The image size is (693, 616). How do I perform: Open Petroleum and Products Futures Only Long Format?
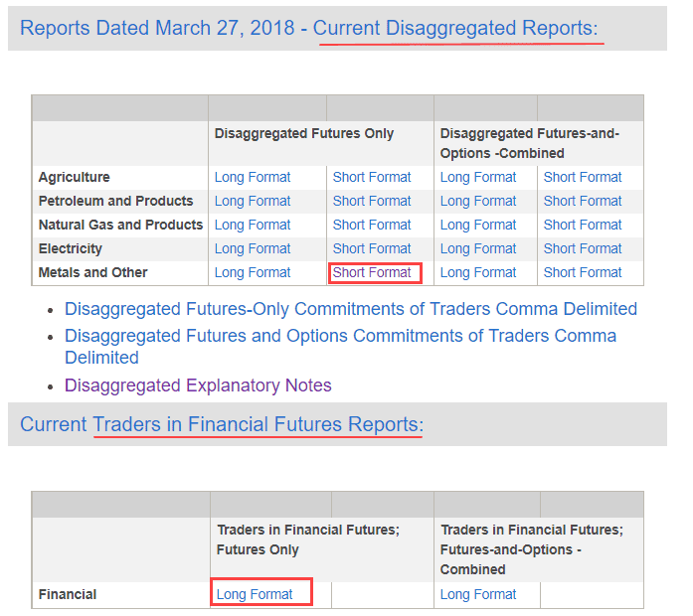coord(253,201)
